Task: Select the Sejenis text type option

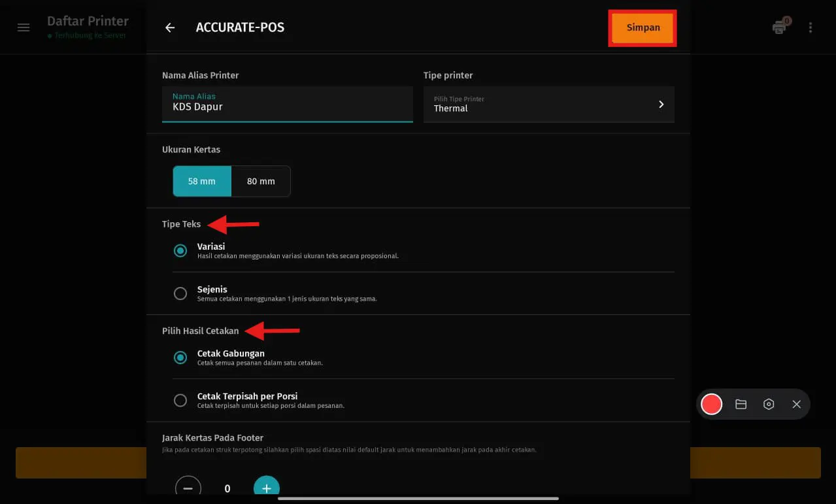Action: point(180,294)
